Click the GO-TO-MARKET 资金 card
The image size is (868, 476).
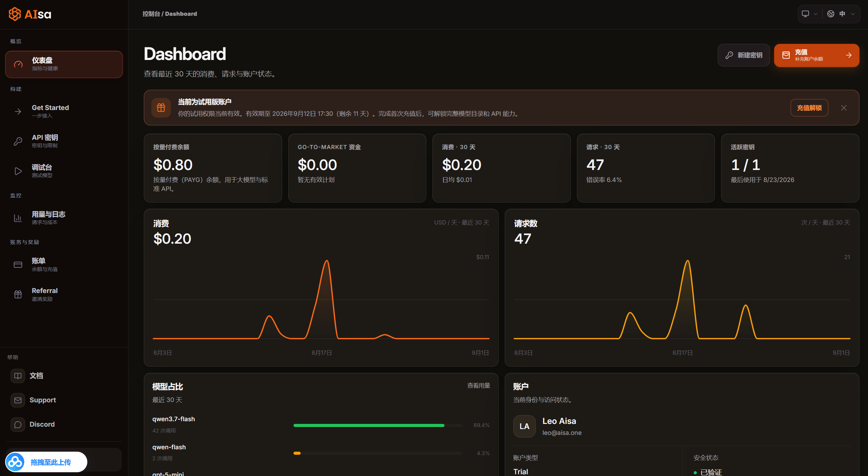(x=357, y=168)
